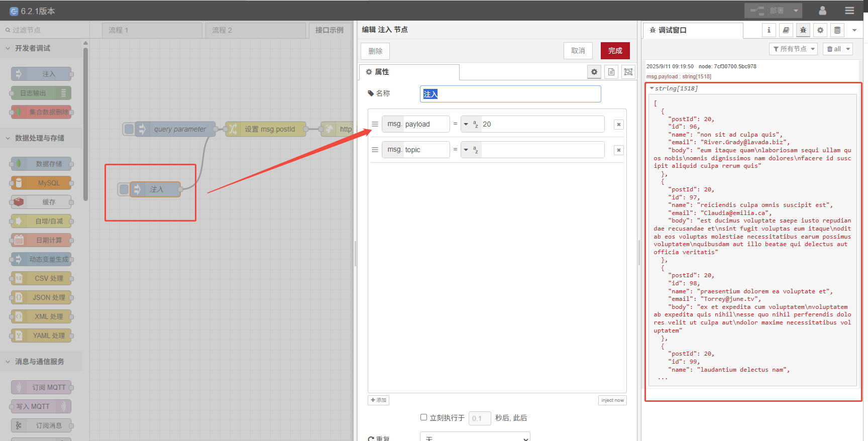Select the CSV 处理 palette node
This screenshot has width=868, height=441.
(42, 278)
